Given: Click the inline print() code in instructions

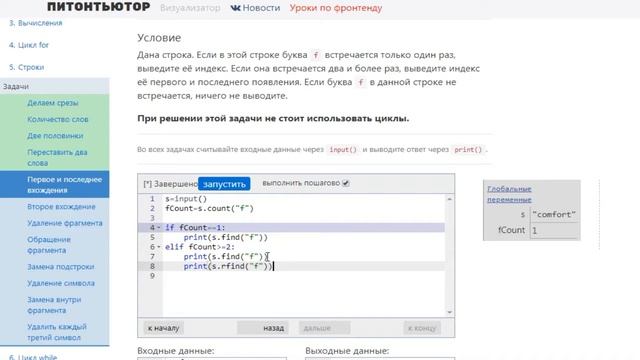Looking at the screenshot, I should (x=468, y=150).
